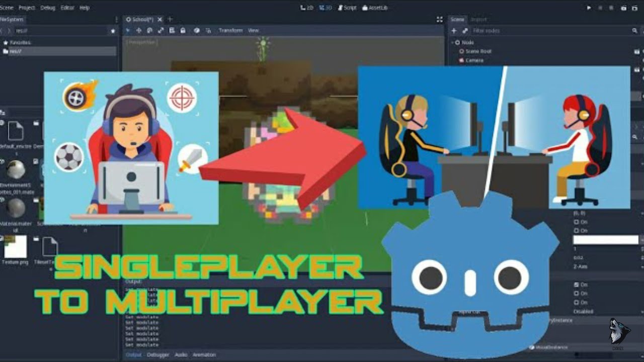Open the [Perspective] viewport menu
The image size is (644, 362).
[142, 43]
